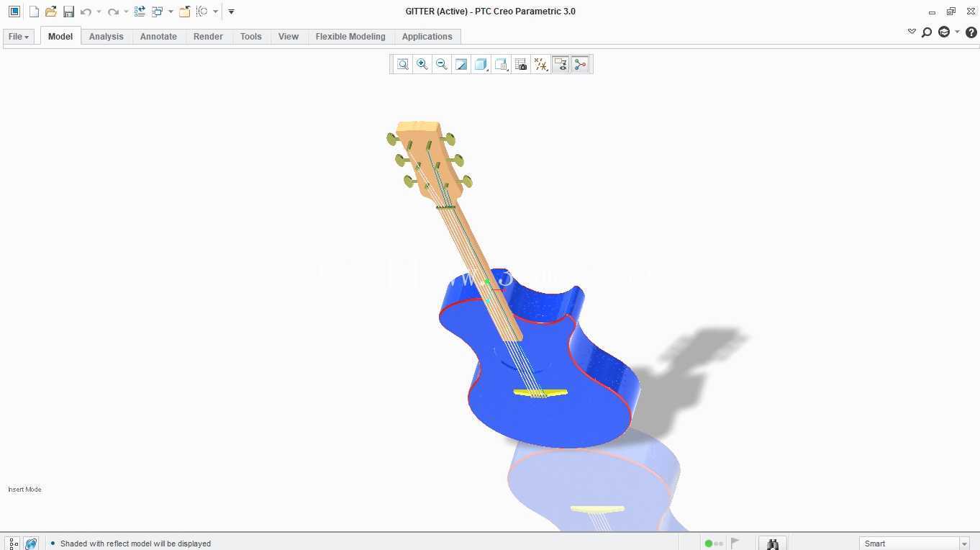Switch to the View tab
The height and width of the screenshot is (550, 980).
pyautogui.click(x=289, y=37)
